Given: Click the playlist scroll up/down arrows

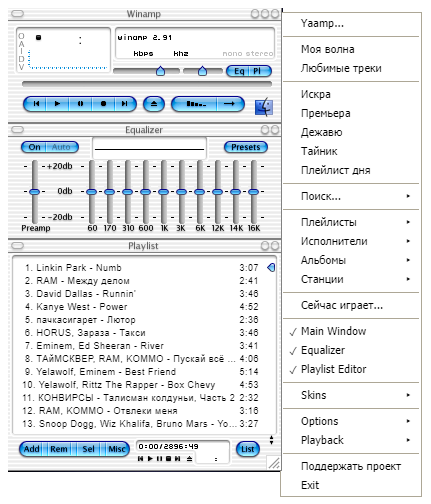Looking at the screenshot, I should 272,440.
